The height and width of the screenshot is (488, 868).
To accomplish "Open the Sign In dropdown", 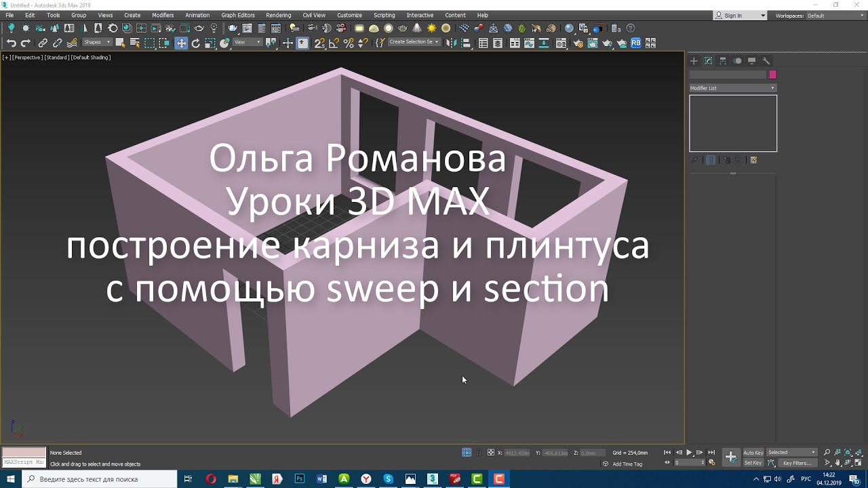I will tap(740, 16).
